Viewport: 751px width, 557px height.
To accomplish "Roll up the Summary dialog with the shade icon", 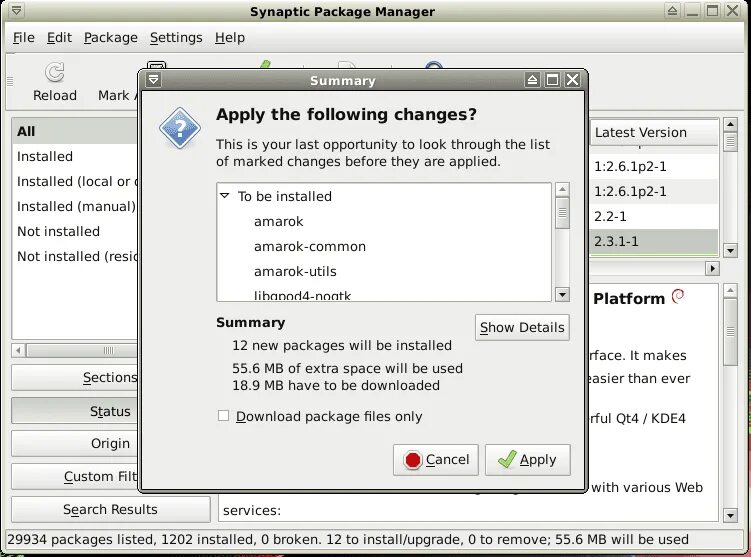I will click(532, 80).
